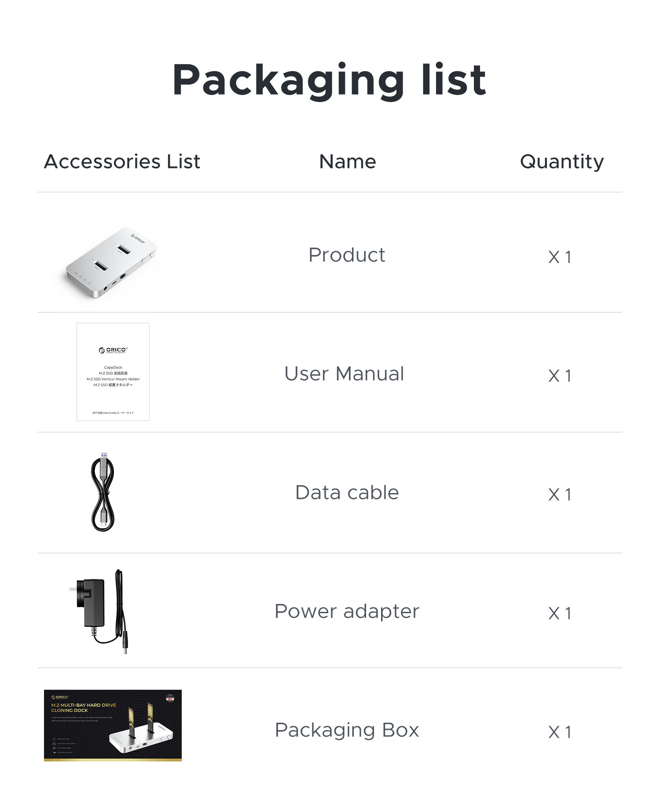Click the "Accessories List" column header
The width and height of the screenshot is (660, 812).
(122, 161)
